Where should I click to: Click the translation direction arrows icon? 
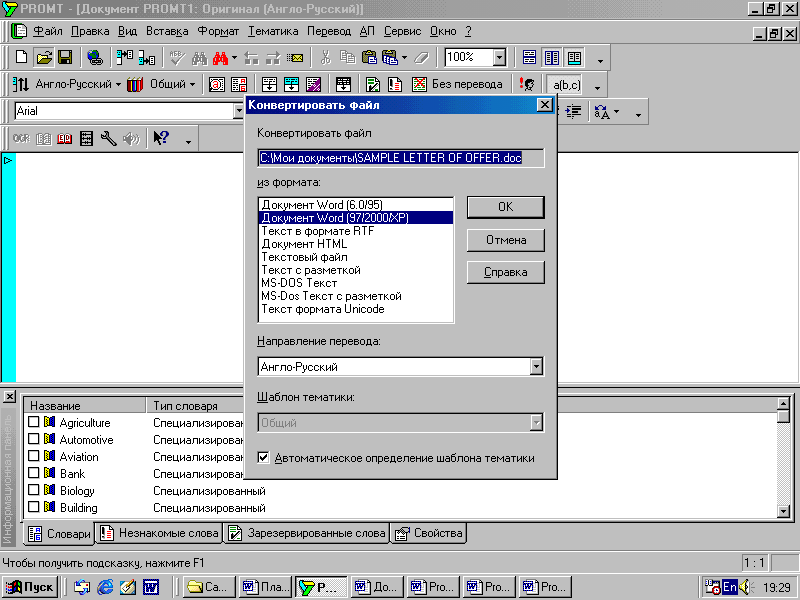20,84
